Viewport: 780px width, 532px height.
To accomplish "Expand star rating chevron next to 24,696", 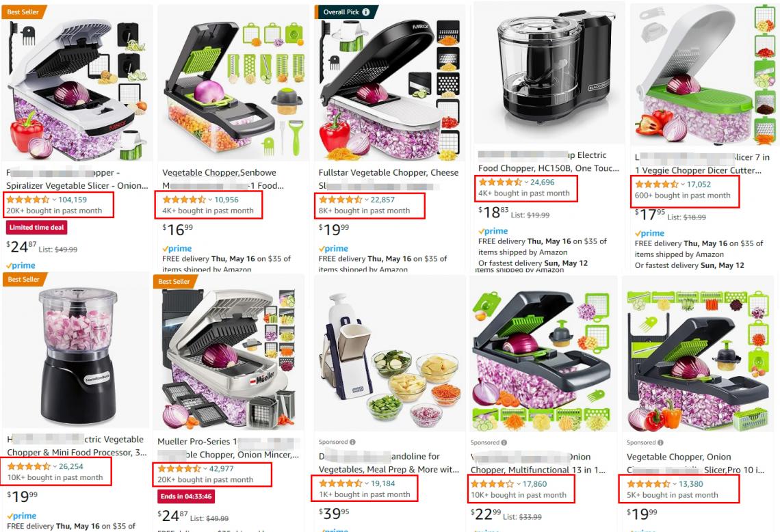I will [x=526, y=183].
